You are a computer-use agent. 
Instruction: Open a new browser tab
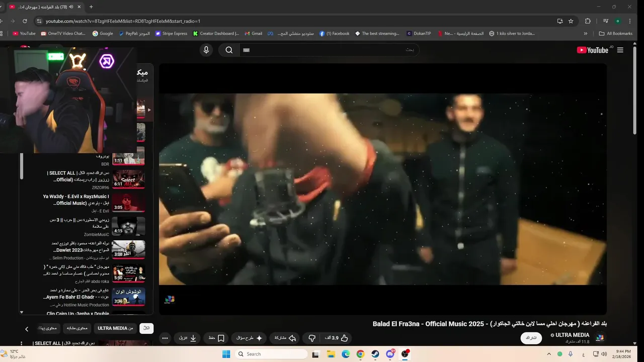tap(91, 7)
